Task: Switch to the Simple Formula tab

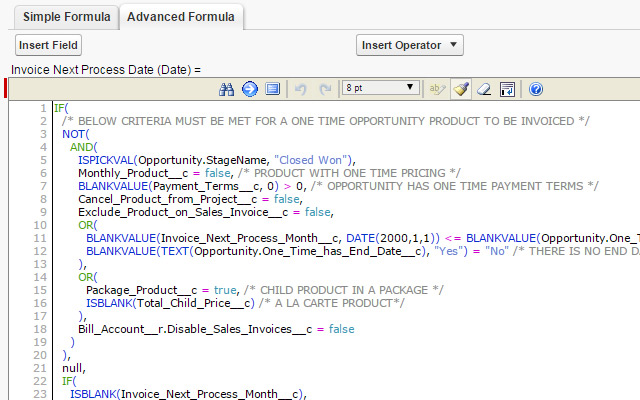Action: [60, 17]
